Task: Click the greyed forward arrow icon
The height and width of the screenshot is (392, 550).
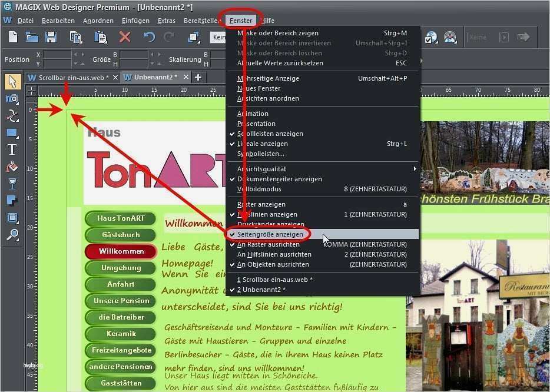Action: tap(524, 37)
